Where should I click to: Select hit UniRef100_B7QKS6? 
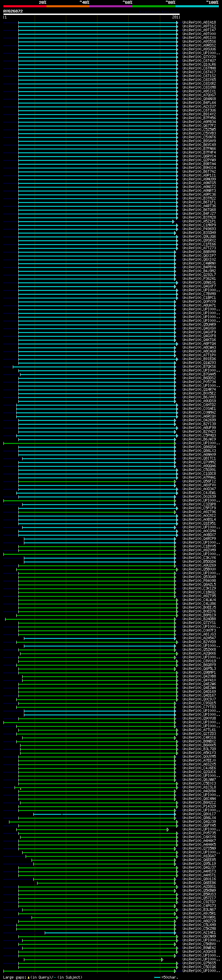[199, 366]
